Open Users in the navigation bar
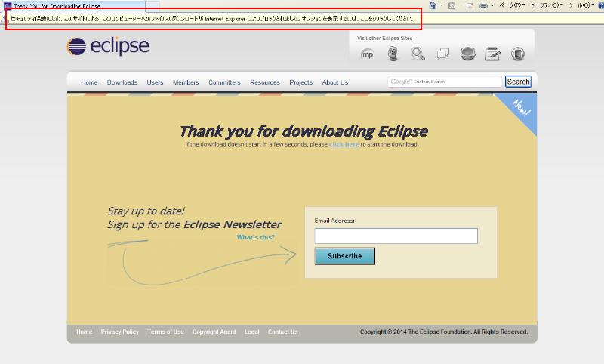 [155, 82]
